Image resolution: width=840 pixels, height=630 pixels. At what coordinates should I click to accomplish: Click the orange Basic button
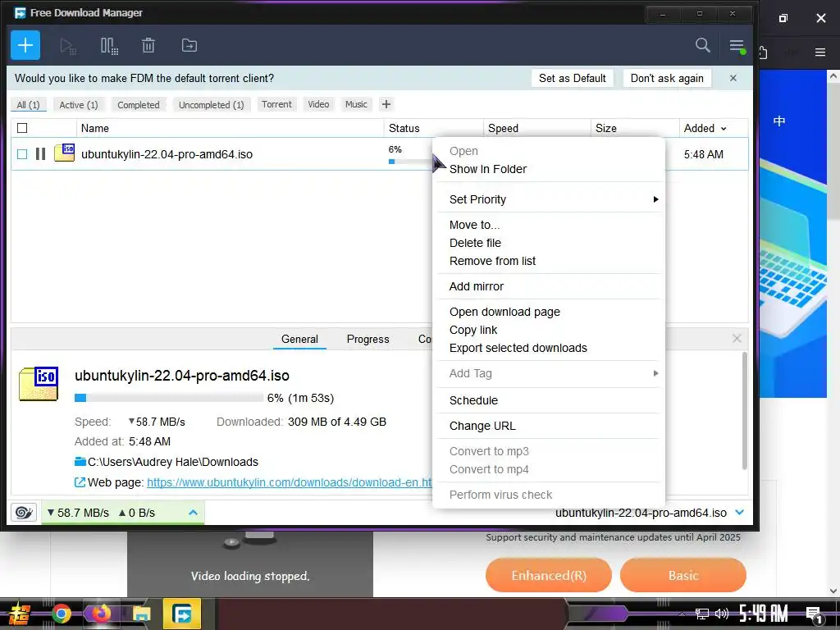tap(683, 575)
